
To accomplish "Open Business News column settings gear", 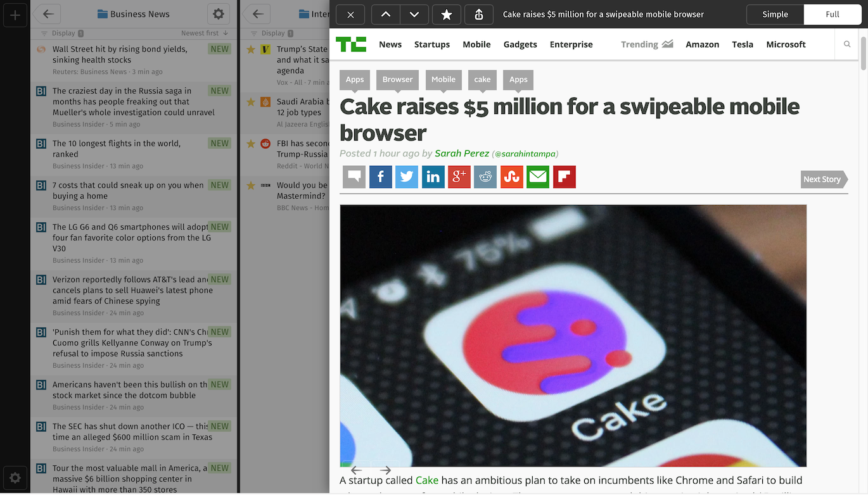I will (x=219, y=14).
